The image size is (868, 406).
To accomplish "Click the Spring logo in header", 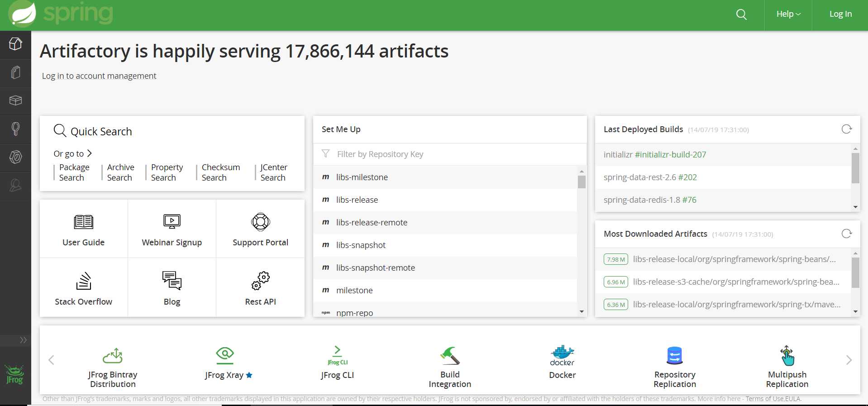I will pos(61,14).
